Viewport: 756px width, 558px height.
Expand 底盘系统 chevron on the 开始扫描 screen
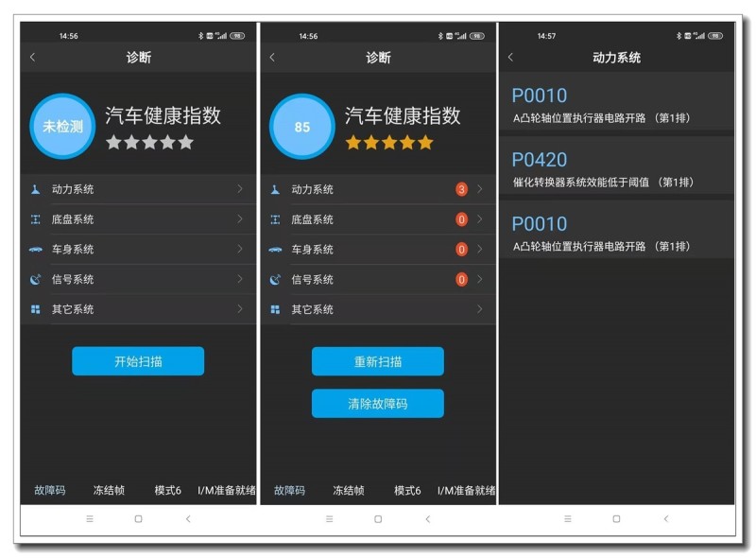[x=240, y=219]
